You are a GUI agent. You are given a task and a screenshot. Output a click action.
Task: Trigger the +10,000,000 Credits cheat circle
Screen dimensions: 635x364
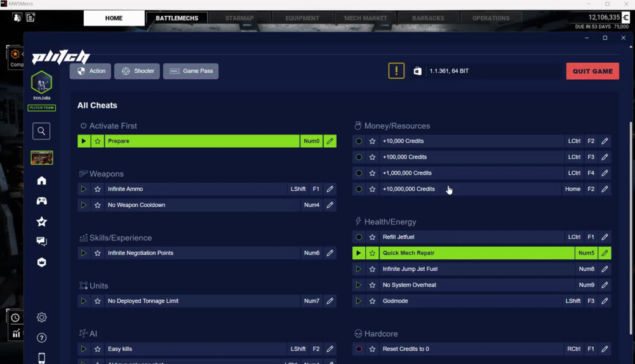(x=358, y=189)
